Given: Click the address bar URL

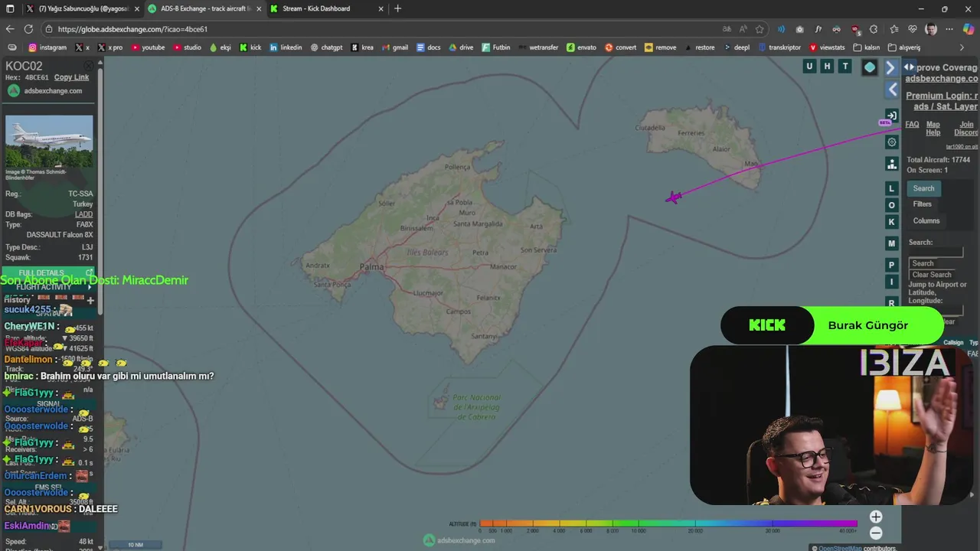Looking at the screenshot, I should point(132,29).
